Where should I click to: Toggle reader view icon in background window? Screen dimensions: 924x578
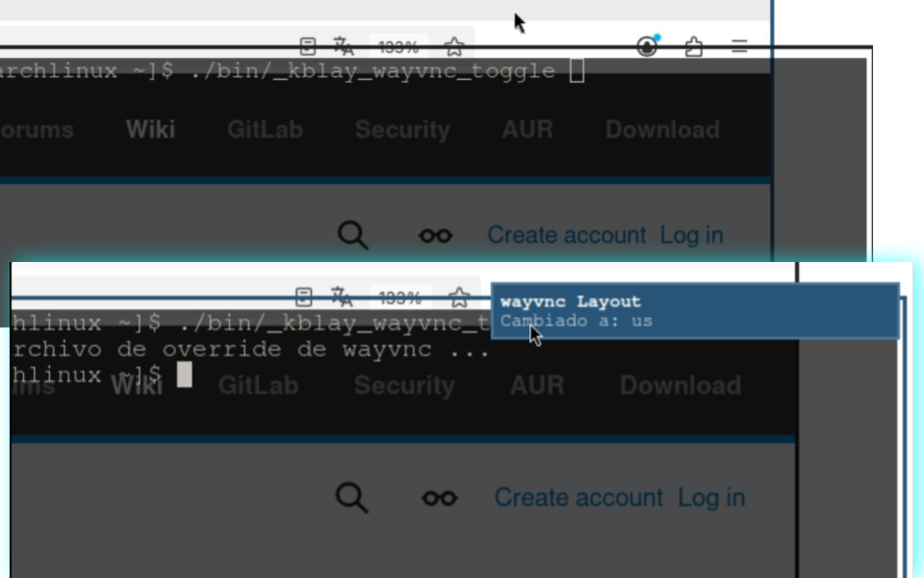308,46
